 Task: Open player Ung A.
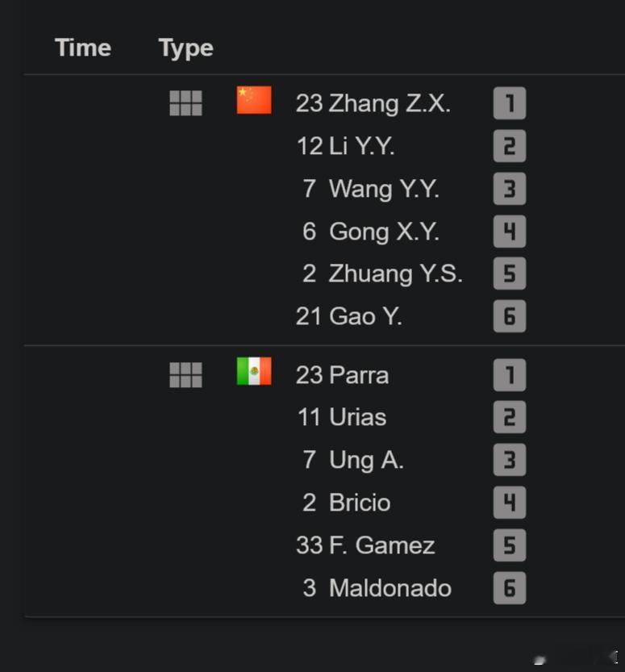(x=353, y=461)
